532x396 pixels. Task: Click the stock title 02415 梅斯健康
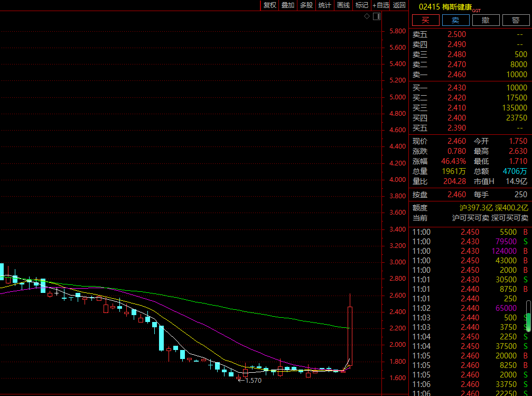pyautogui.click(x=445, y=7)
